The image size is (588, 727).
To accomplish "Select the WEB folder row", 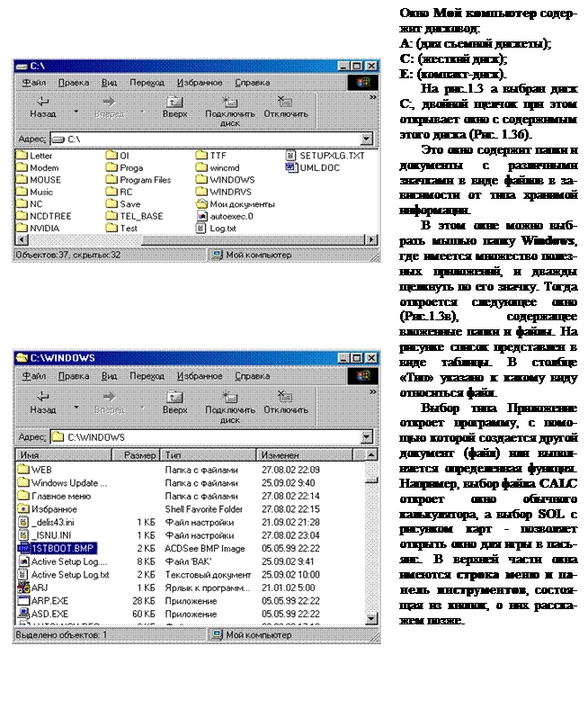I will 190,470.
